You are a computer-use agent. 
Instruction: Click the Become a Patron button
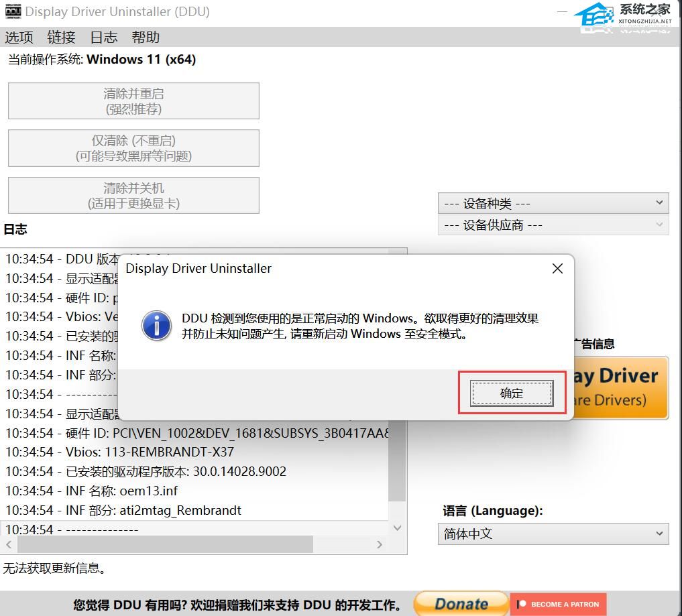coord(558,604)
